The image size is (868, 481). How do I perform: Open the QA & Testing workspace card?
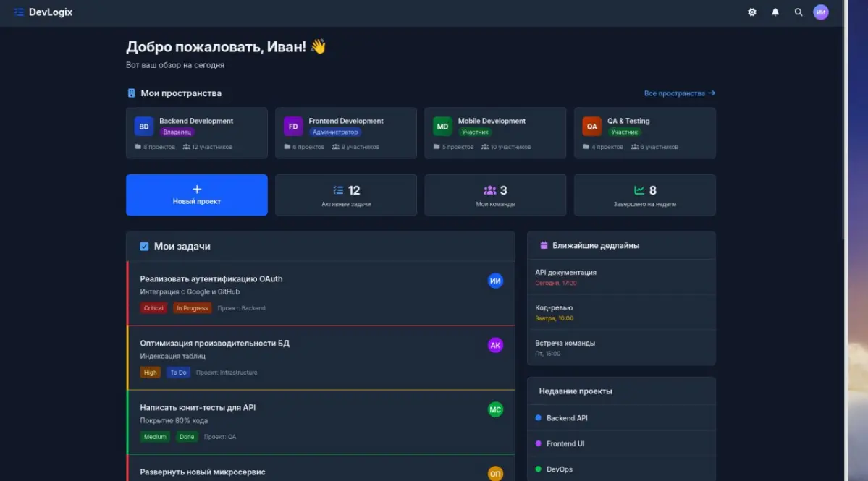click(645, 133)
